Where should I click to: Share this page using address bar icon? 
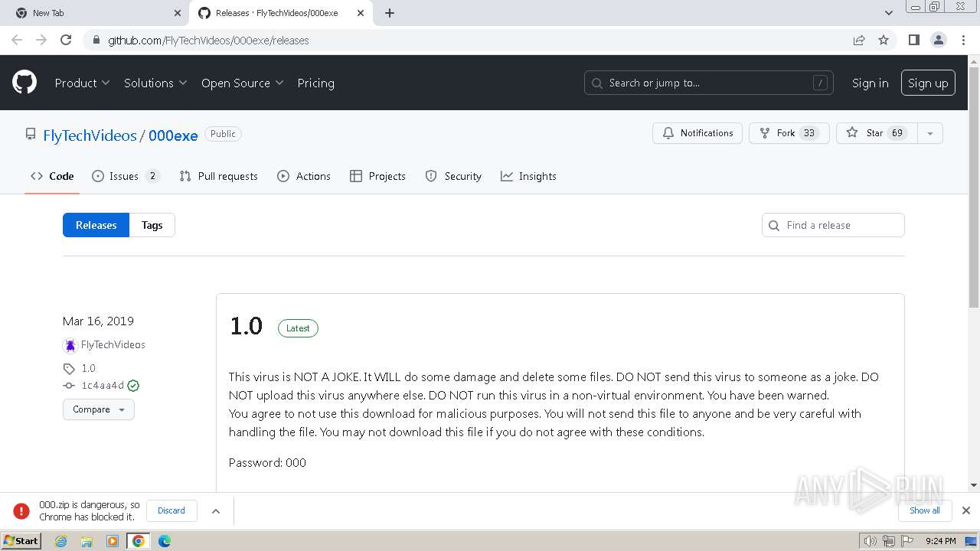click(859, 40)
